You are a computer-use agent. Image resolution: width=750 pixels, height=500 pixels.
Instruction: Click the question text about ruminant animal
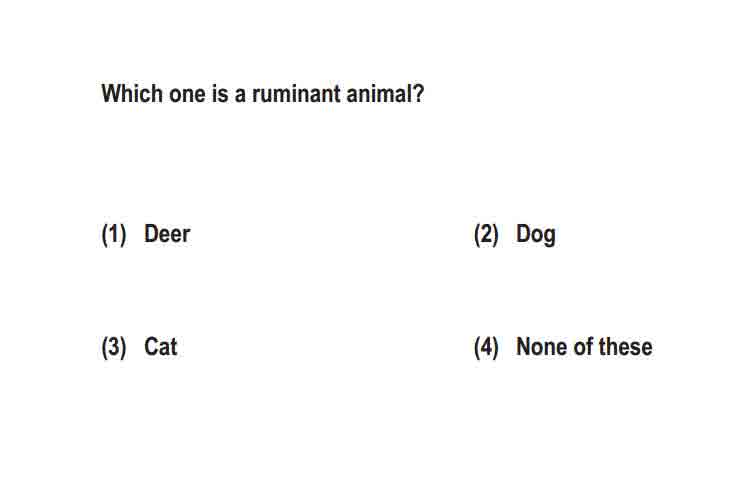coord(263,93)
